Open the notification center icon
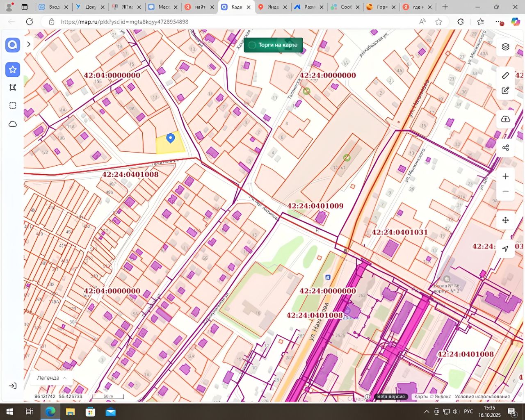This screenshot has height=420, width=525. coord(512,411)
